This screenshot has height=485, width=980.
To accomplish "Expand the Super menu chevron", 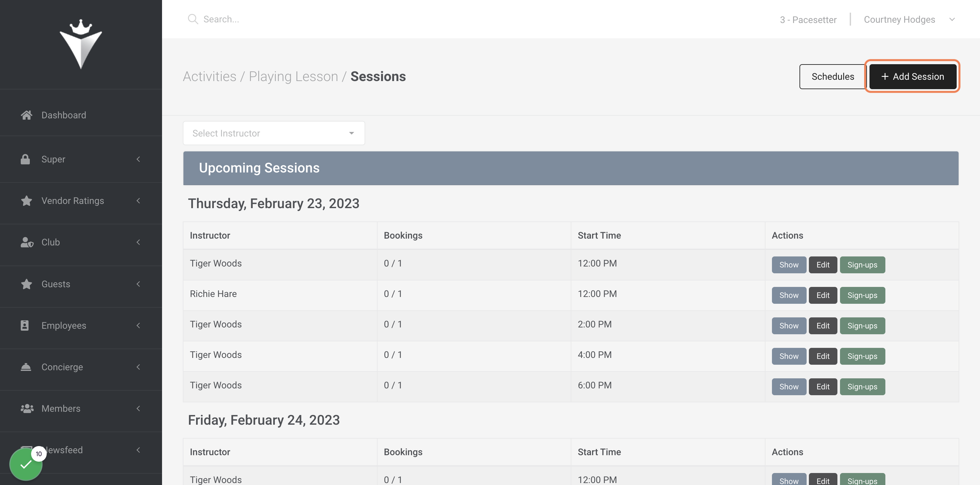I will (x=138, y=159).
